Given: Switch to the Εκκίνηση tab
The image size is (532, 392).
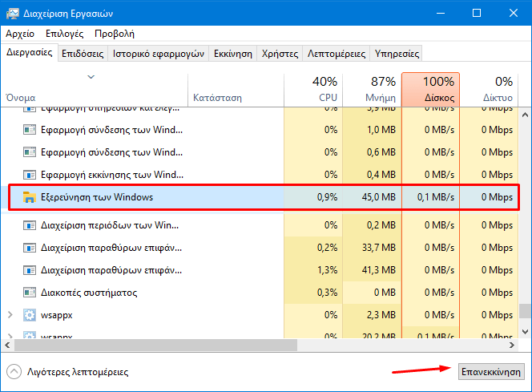Looking at the screenshot, I should coord(233,54).
